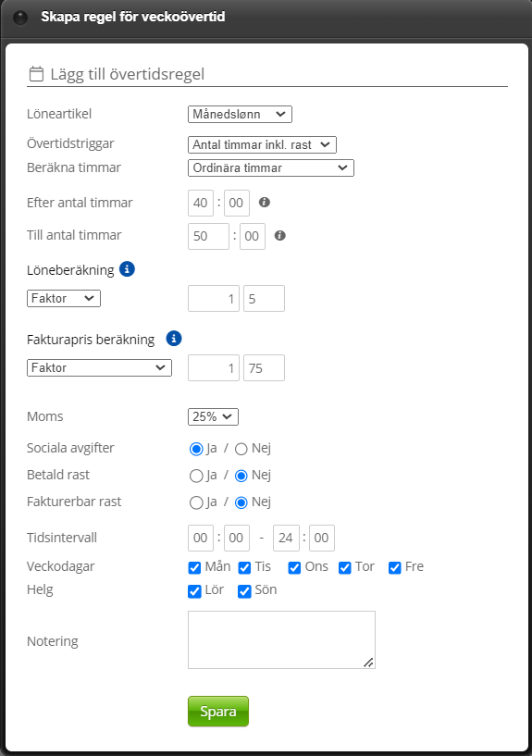Select Ja for Betald rast
The height and width of the screenshot is (756, 532).
tap(196, 476)
